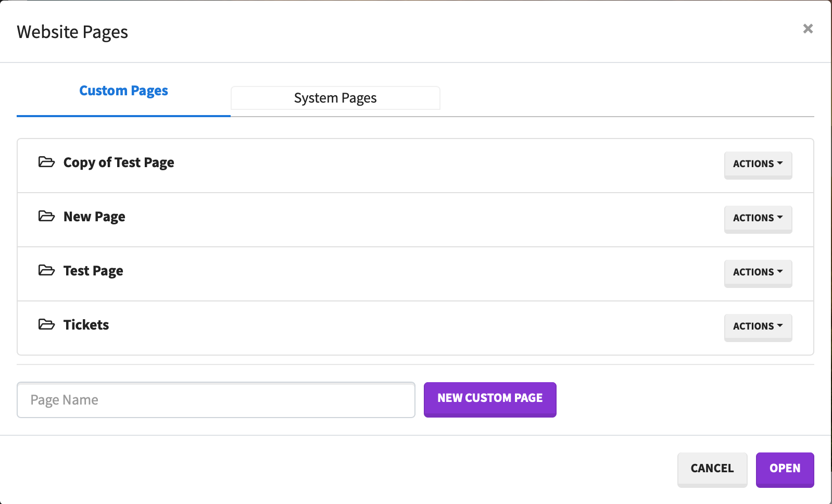Choose the New Page entry name
The image size is (832, 504).
click(94, 217)
